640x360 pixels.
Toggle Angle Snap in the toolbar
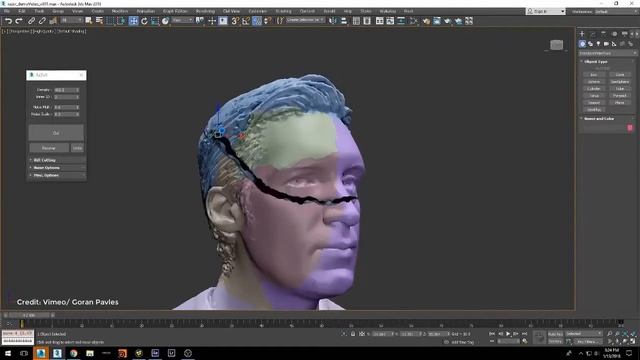click(x=246, y=21)
